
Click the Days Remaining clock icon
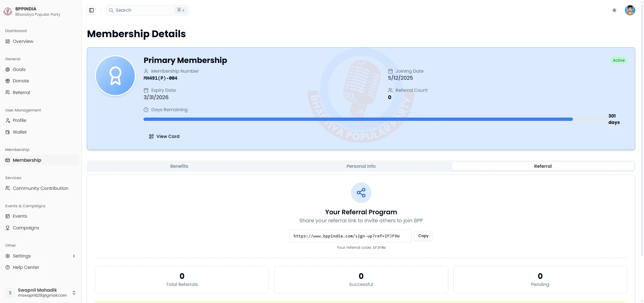pos(146,110)
